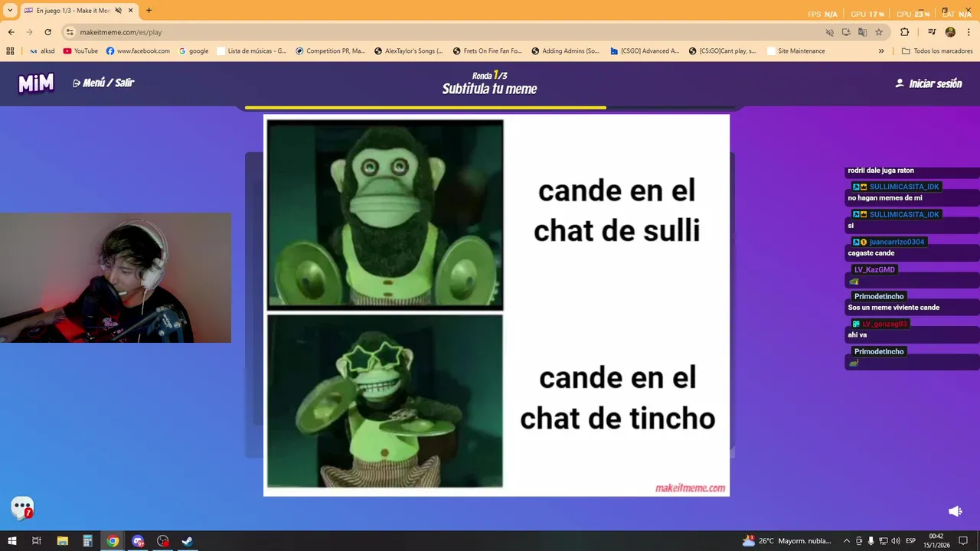
Task: Open the Windows Start menu
Action: (x=11, y=541)
